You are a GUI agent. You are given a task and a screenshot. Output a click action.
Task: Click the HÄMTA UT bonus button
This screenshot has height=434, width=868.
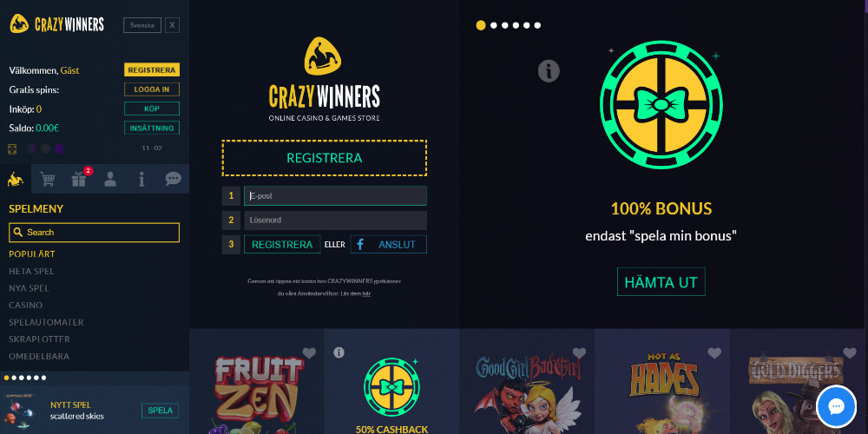click(x=661, y=282)
